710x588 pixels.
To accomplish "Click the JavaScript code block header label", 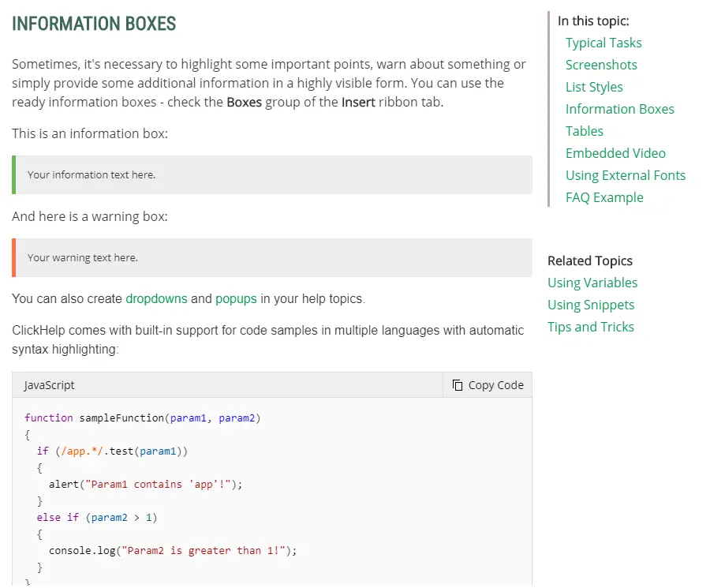I will [x=50, y=385].
